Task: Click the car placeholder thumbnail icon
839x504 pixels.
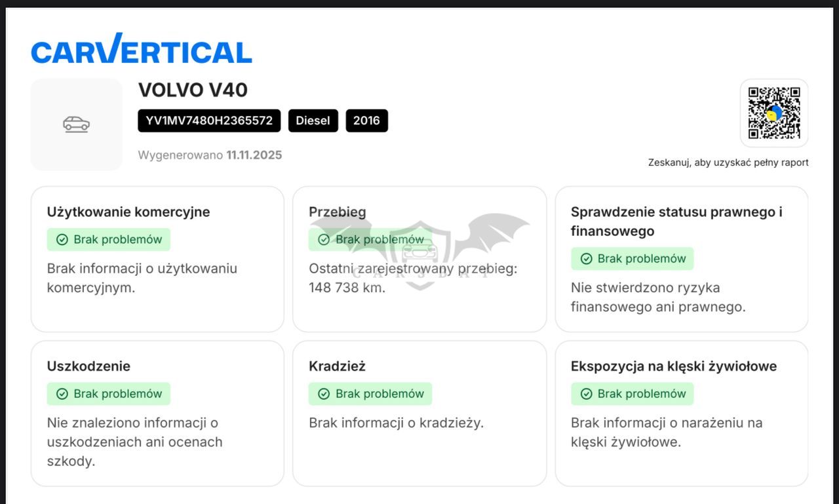Action: pyautogui.click(x=77, y=124)
